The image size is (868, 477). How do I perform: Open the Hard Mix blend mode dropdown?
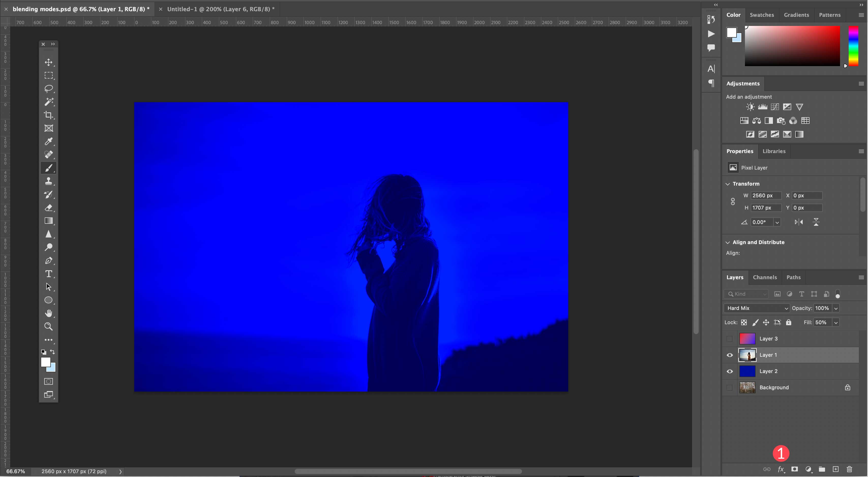pyautogui.click(x=756, y=308)
